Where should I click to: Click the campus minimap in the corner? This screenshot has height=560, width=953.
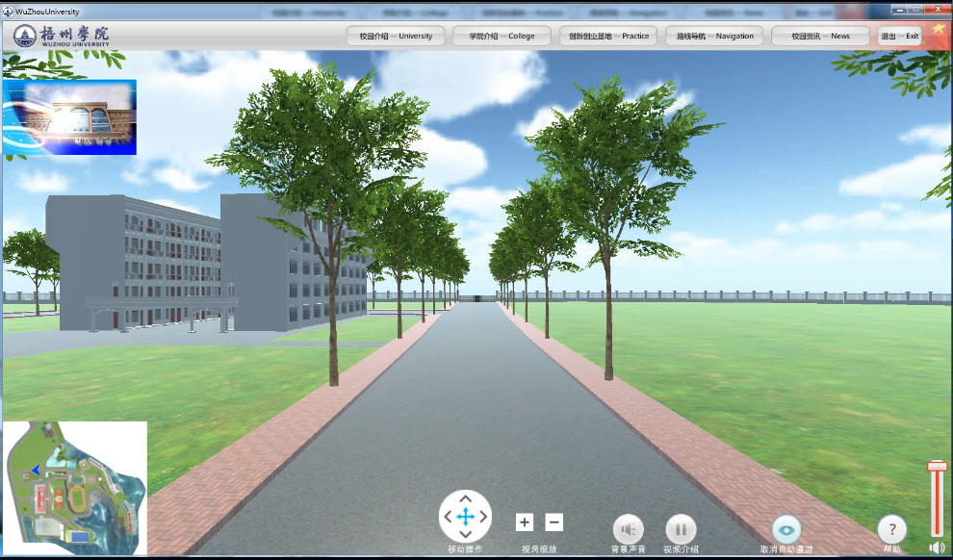point(75,488)
